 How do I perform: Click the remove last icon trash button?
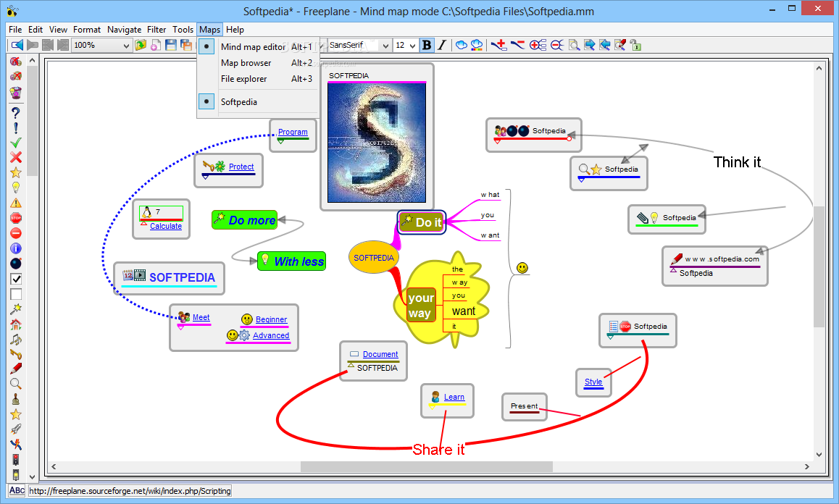coord(15,93)
